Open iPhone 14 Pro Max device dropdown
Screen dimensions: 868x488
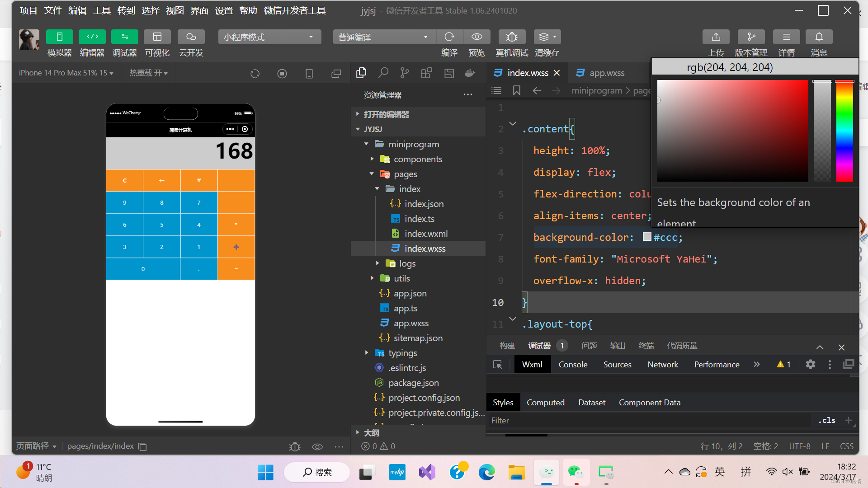coord(66,73)
